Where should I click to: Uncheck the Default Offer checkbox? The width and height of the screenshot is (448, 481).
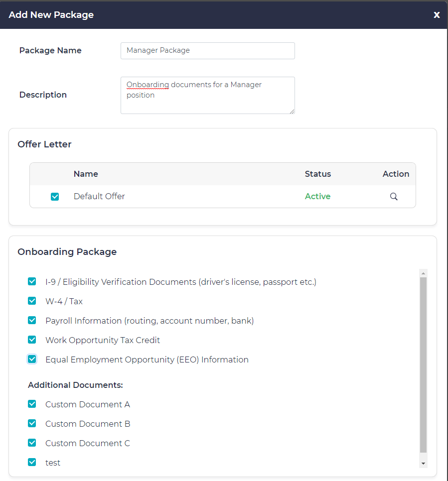pos(55,197)
